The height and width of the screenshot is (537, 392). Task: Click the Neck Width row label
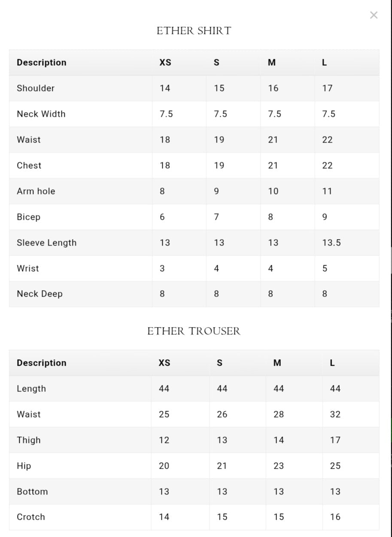[x=41, y=114]
